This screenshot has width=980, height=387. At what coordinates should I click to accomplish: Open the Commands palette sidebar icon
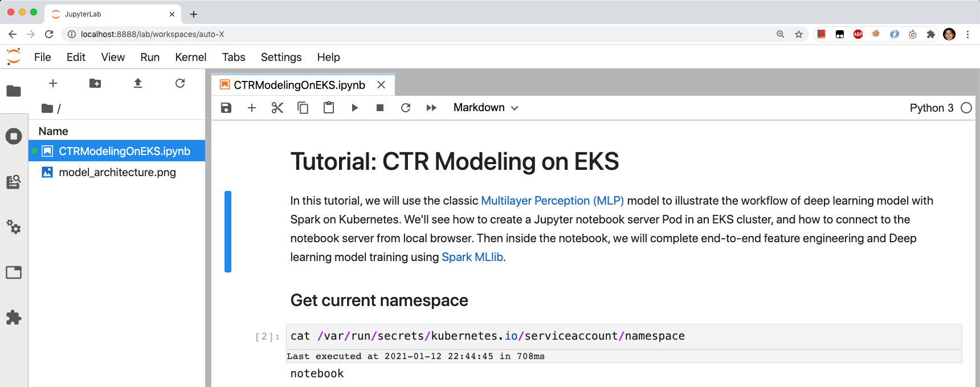coord(14,182)
